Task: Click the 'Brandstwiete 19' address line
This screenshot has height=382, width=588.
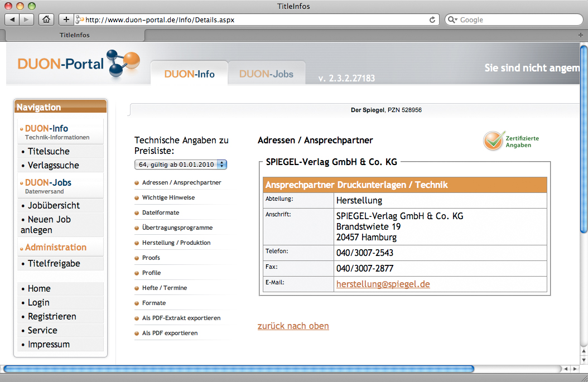Action: (x=368, y=227)
